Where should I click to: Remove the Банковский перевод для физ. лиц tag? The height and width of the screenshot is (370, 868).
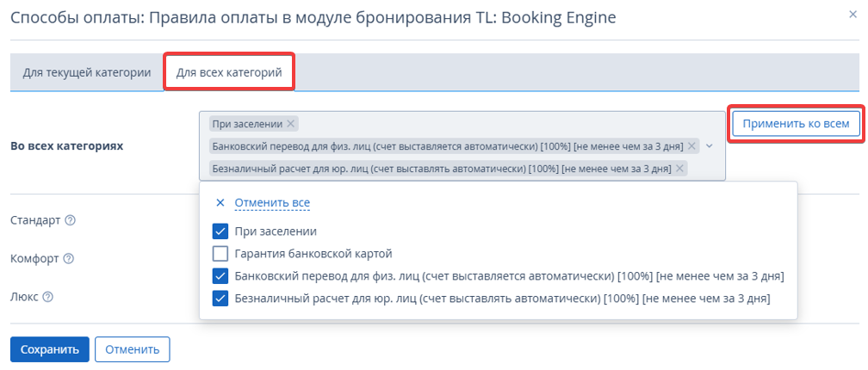(x=691, y=146)
